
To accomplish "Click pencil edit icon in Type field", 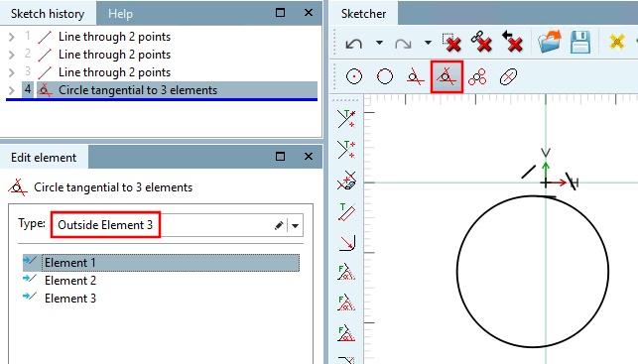I will click(x=279, y=225).
